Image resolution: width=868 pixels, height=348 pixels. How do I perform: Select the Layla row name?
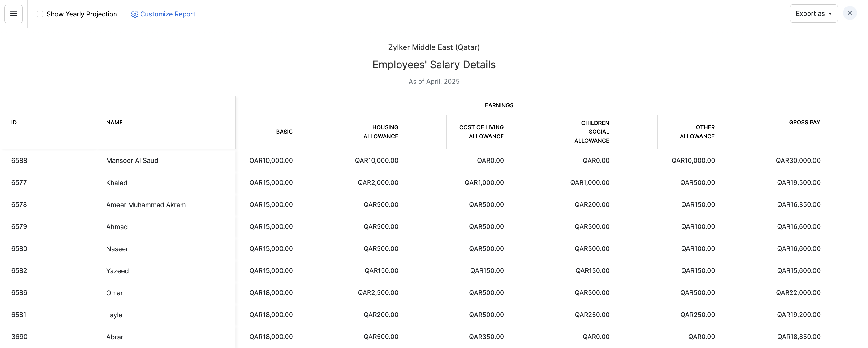(114, 315)
